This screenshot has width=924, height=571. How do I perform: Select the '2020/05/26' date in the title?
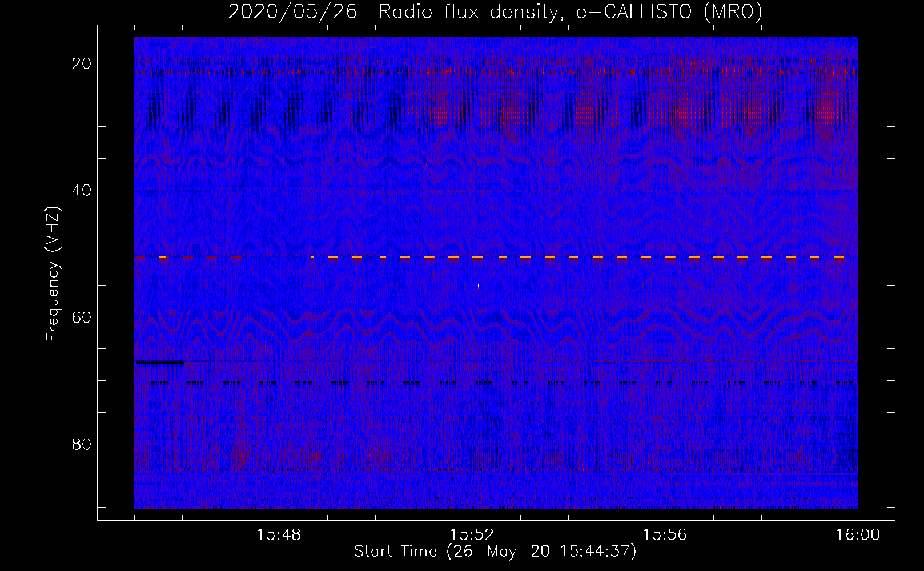(x=293, y=11)
